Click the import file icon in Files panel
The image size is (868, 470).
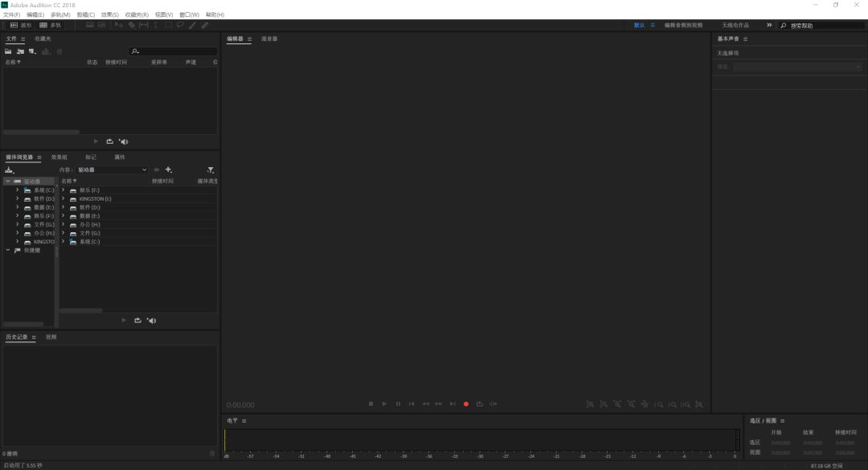pyautogui.click(x=20, y=51)
